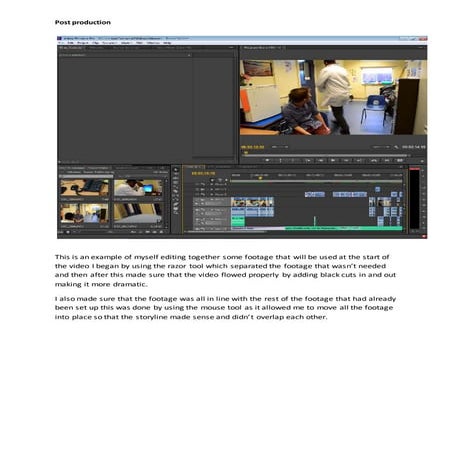Viewport: 453px width, 453px height.
Task: Click the Project panel vertical scrollbar
Action: [x=166, y=203]
